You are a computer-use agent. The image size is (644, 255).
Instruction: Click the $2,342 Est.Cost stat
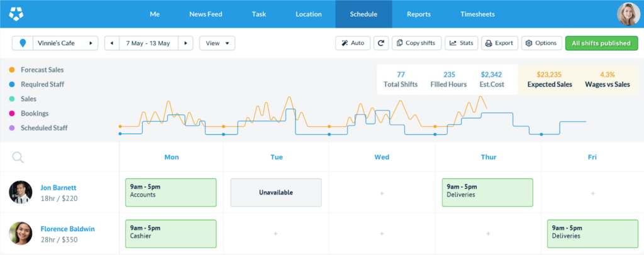[x=492, y=80]
